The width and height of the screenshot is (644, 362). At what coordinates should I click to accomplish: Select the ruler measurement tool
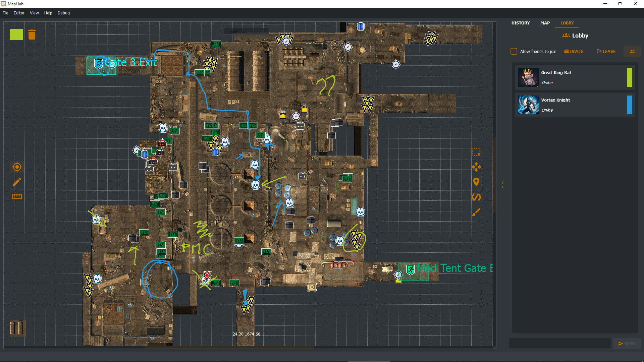pos(17,196)
